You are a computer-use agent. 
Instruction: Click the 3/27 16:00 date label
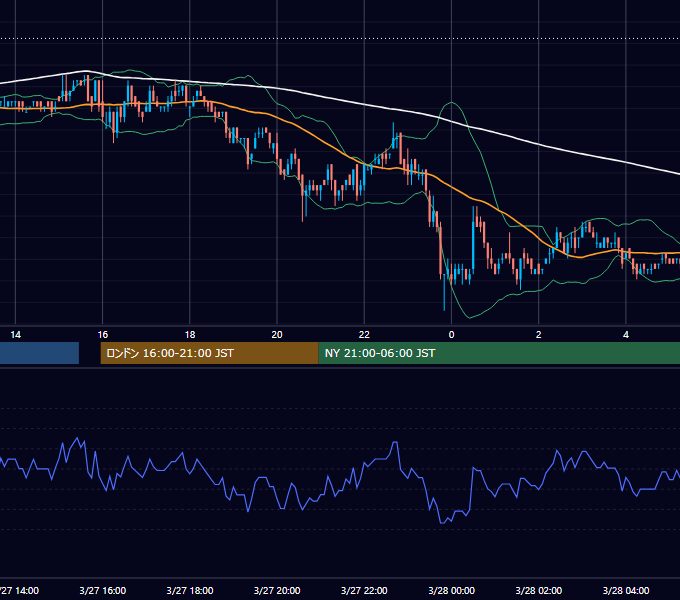pos(103,590)
